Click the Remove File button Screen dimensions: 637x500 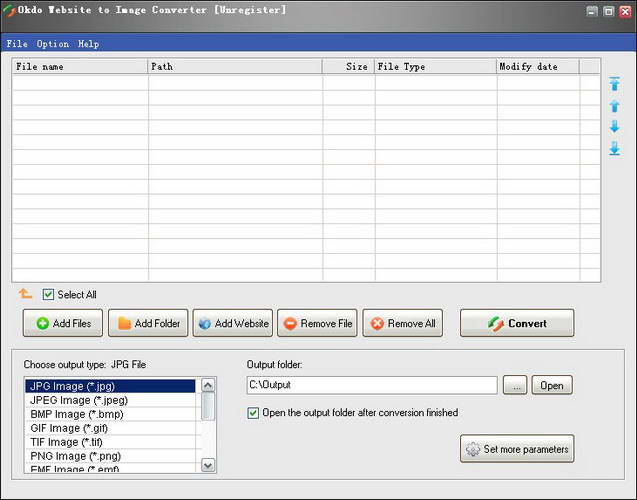click(317, 323)
